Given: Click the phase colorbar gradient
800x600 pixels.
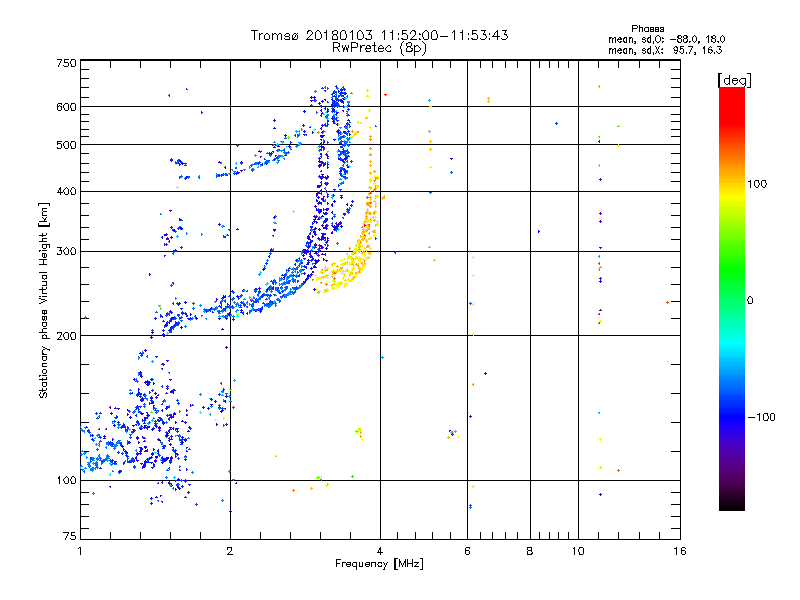Looking at the screenshot, I should (732, 298).
